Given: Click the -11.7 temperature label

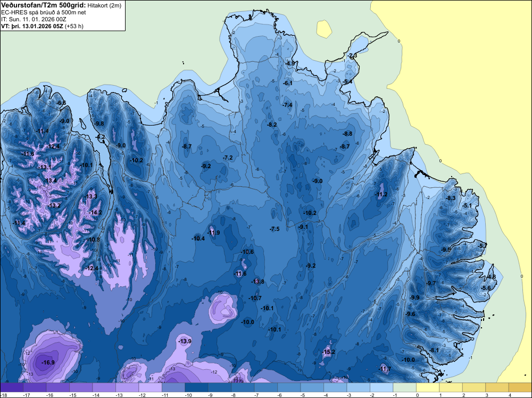Looking at the screenshot, I should pos(385,369).
